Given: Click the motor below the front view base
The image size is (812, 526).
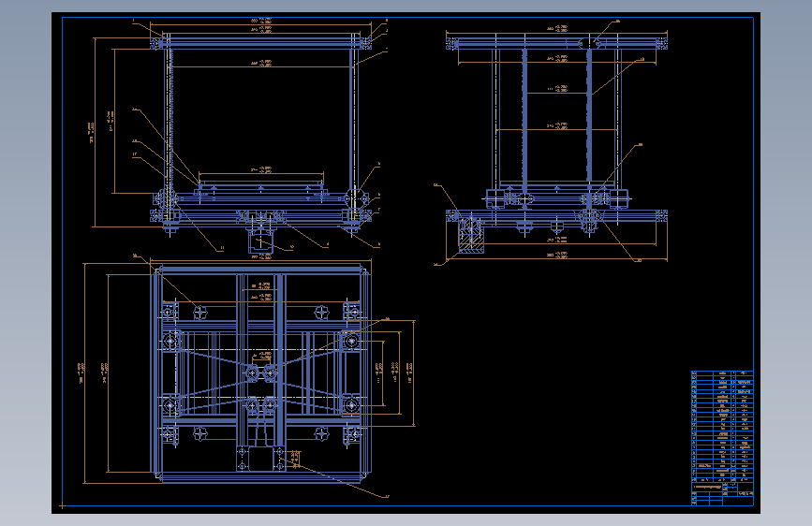Looking at the screenshot, I should pyautogui.click(x=261, y=242).
